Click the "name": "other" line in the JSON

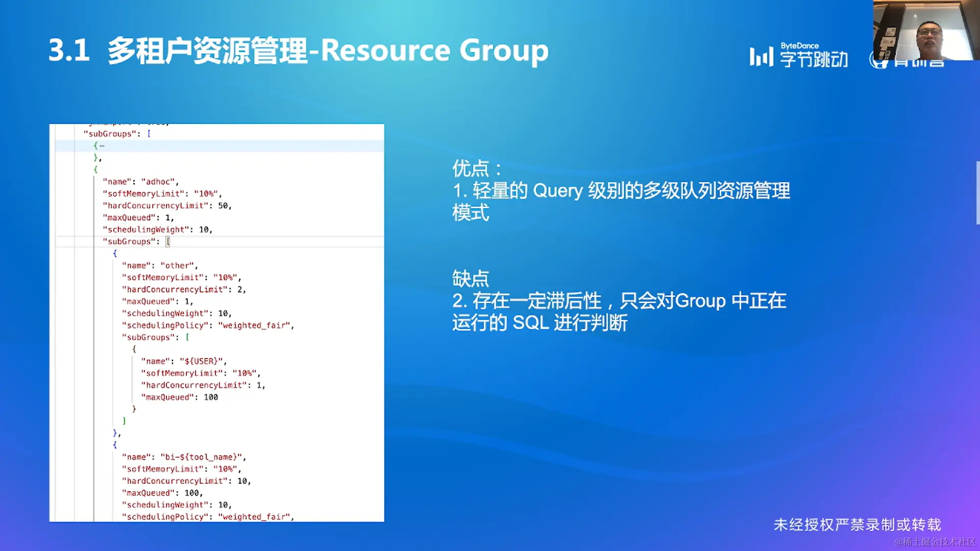pos(159,266)
